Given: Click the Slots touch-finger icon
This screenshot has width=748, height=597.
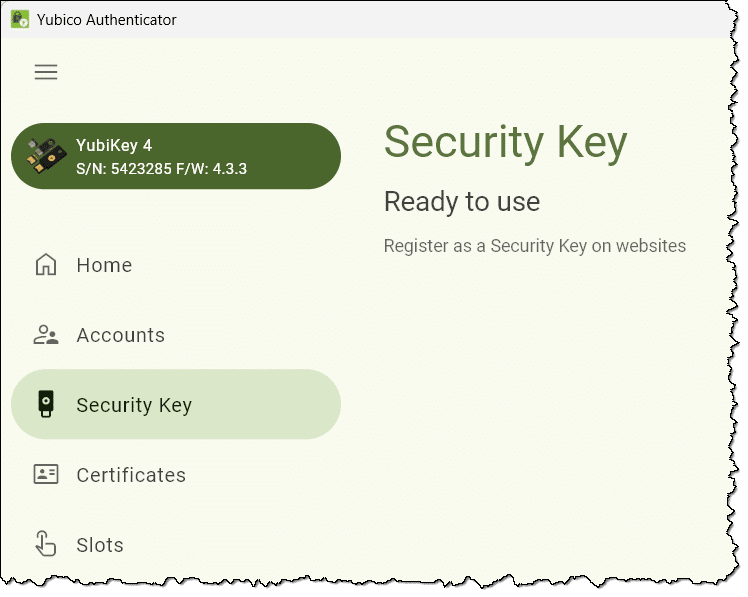Looking at the screenshot, I should [x=46, y=544].
